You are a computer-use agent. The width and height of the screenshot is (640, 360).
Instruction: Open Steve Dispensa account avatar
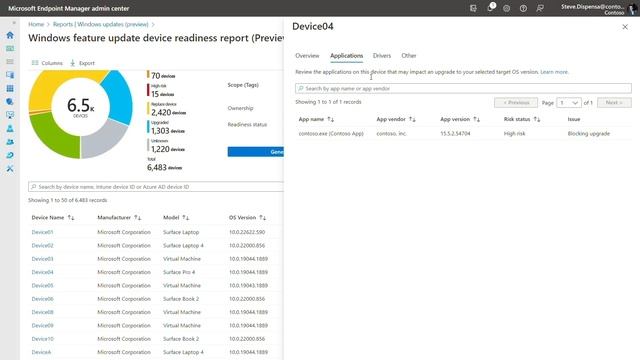tap(633, 9)
